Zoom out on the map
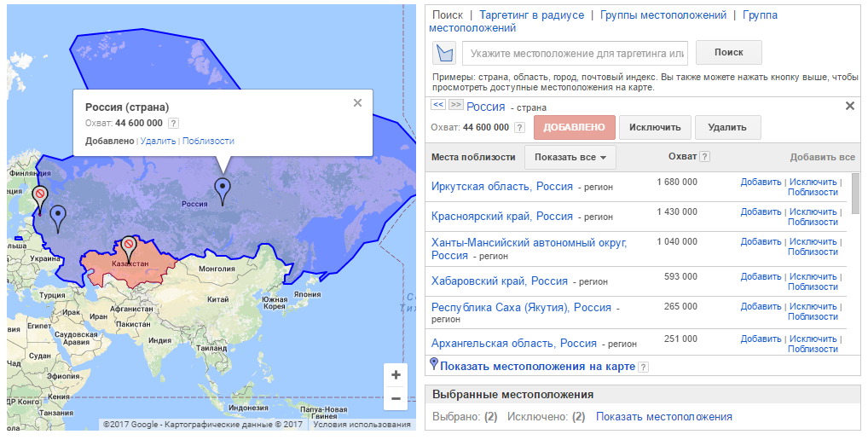868x440 pixels. (x=396, y=398)
